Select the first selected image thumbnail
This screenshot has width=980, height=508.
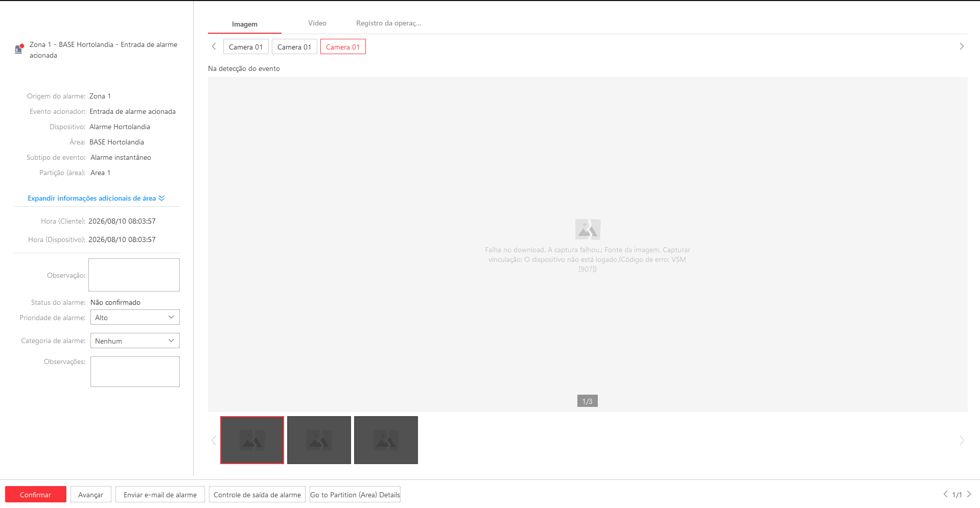tap(252, 440)
